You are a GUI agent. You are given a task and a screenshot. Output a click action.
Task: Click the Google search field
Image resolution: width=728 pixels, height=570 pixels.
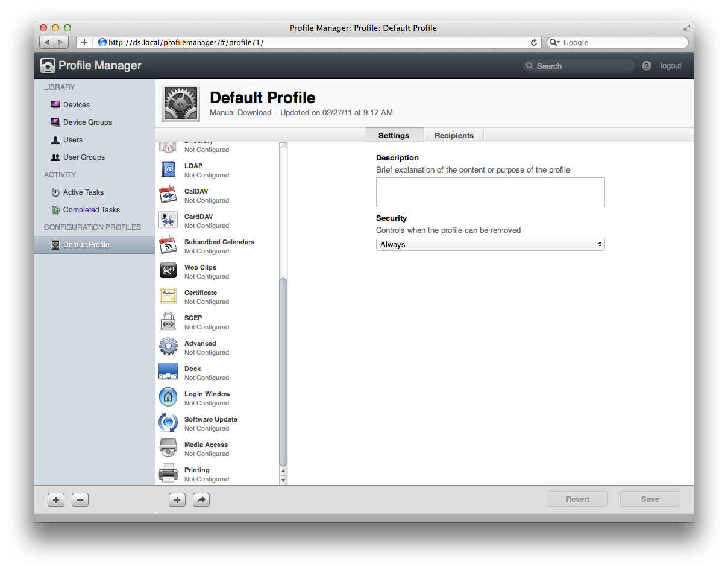[617, 42]
